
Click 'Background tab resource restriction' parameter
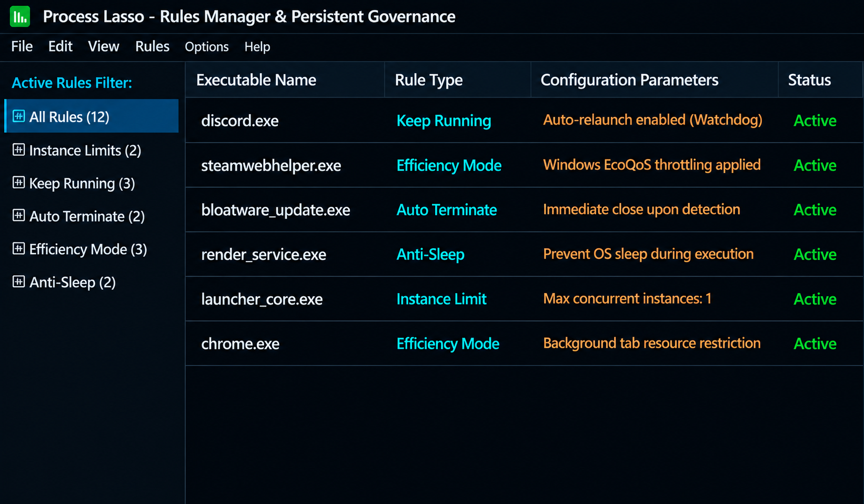(x=652, y=343)
